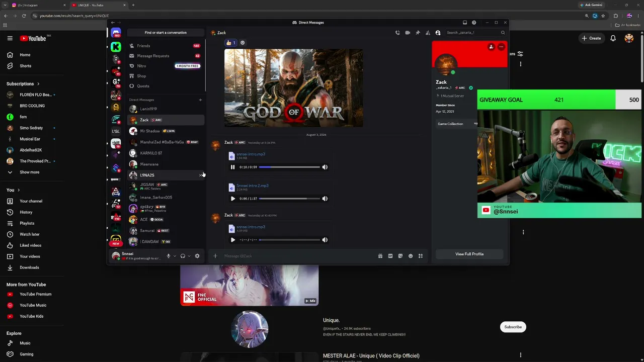The image size is (644, 362).
Task: Open more options on Zack's profile
Action: click(x=501, y=47)
